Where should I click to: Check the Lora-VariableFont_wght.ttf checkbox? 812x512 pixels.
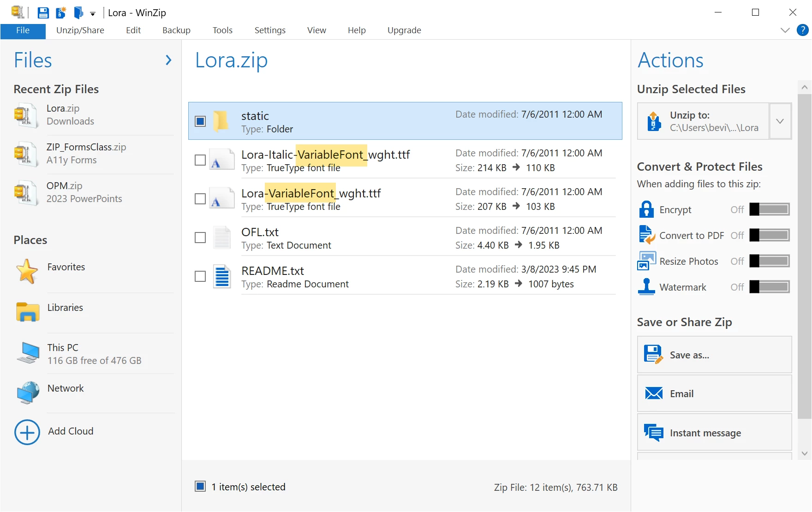[200, 199]
